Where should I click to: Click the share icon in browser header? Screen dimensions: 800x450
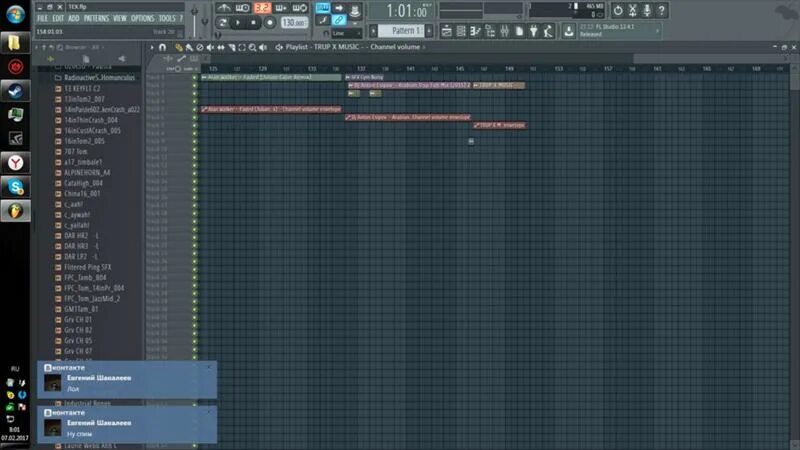(121, 59)
